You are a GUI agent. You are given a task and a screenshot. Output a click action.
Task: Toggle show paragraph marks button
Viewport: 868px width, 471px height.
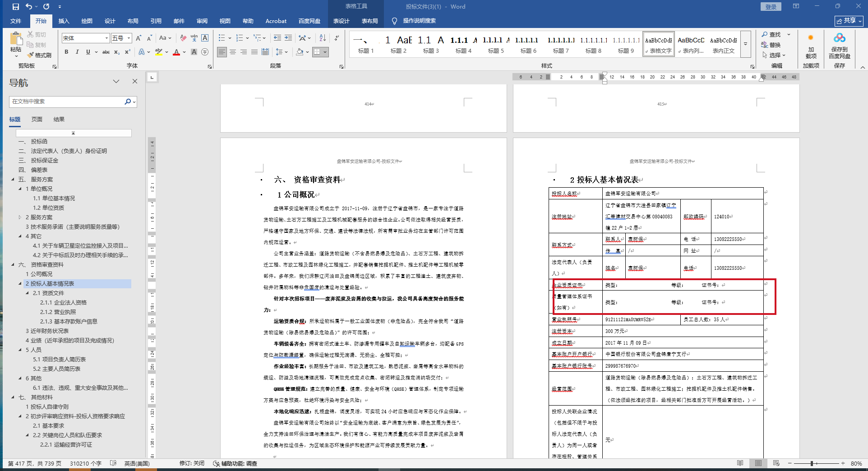pos(337,38)
